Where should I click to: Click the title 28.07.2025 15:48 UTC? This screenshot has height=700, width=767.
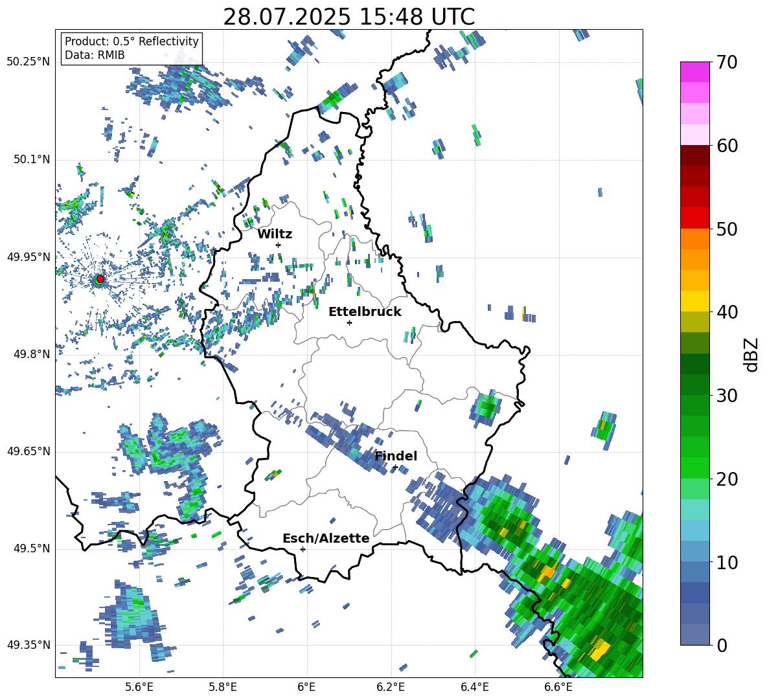coord(349,17)
